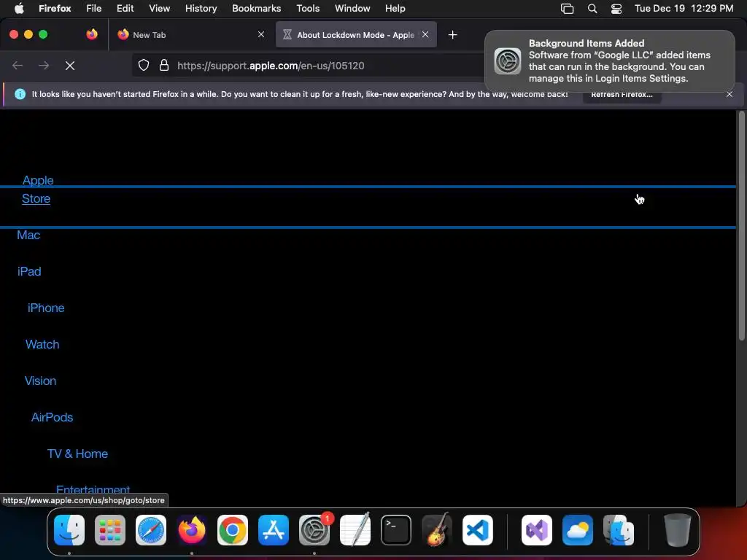Open the Store link
747x560 pixels.
pos(36,198)
